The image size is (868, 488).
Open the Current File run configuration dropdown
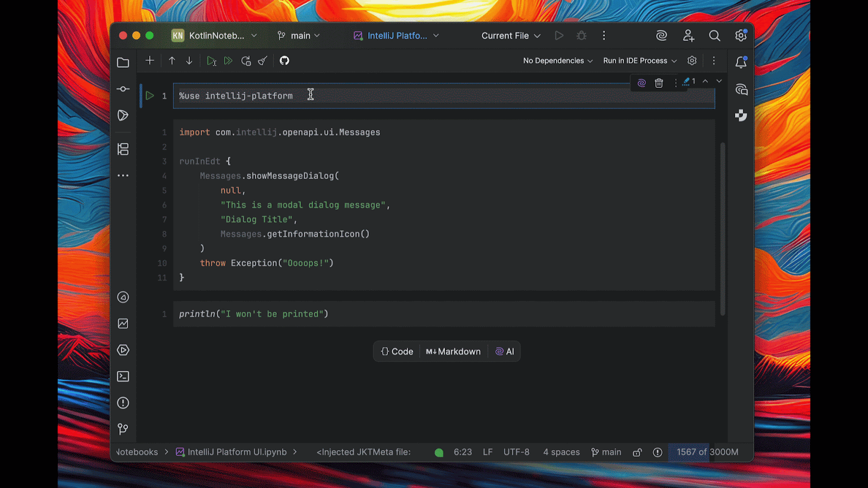[510, 36]
